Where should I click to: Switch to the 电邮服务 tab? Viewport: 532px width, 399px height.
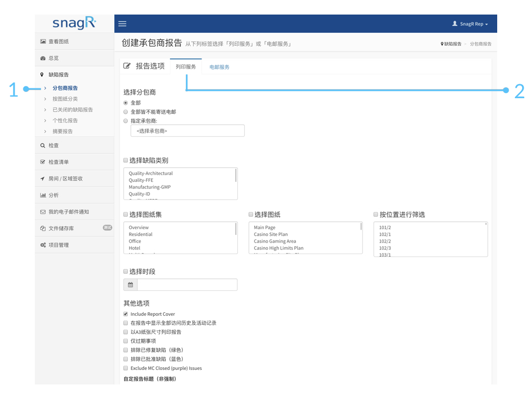(219, 67)
